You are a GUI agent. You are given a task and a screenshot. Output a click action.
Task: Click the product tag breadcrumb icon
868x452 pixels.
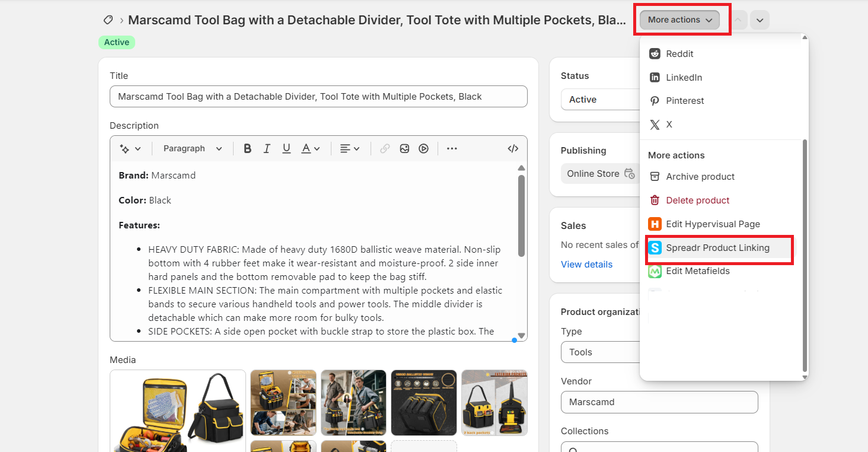pos(108,20)
